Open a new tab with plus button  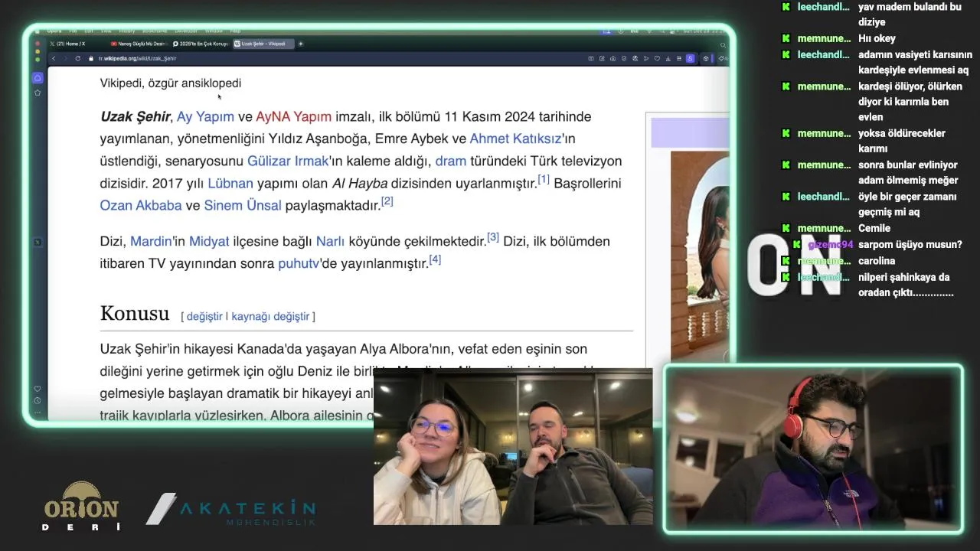[301, 44]
